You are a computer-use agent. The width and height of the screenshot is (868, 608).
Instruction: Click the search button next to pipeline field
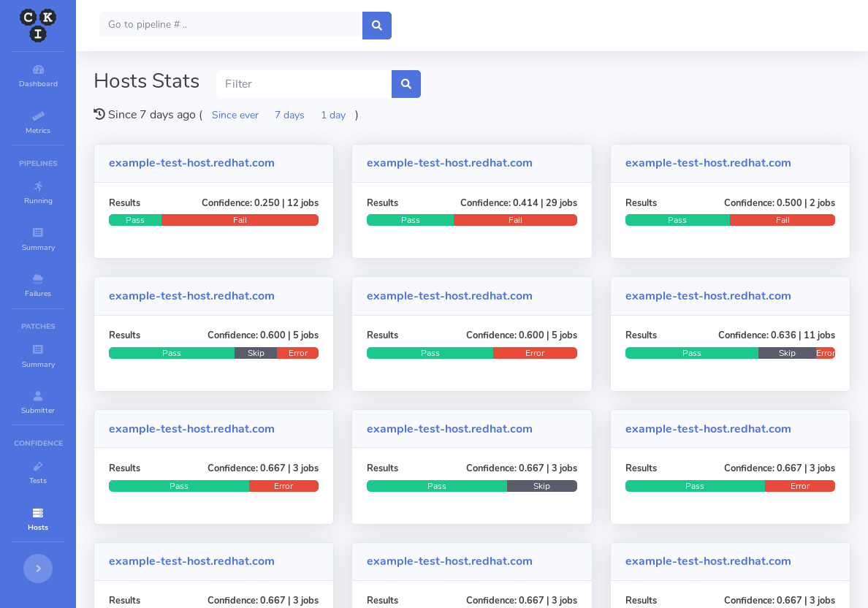point(377,26)
